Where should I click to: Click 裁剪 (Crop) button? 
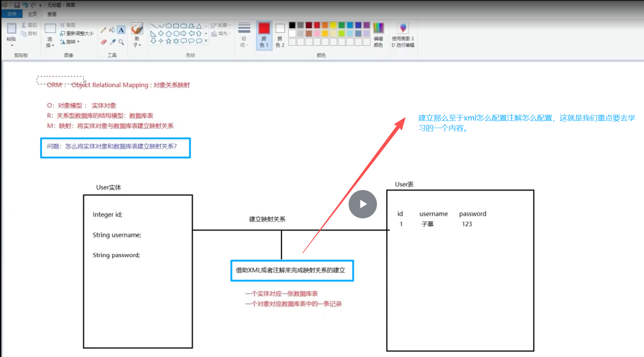tap(68, 25)
